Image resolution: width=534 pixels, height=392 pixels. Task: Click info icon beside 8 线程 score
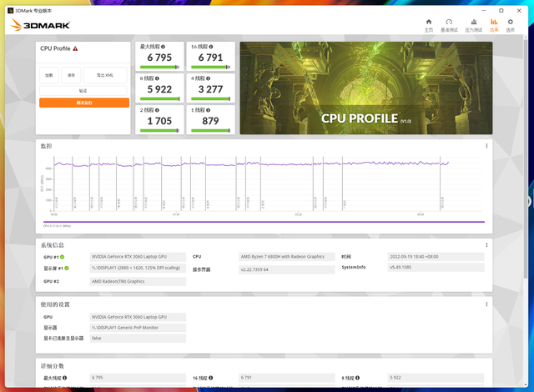pyautogui.click(x=157, y=78)
